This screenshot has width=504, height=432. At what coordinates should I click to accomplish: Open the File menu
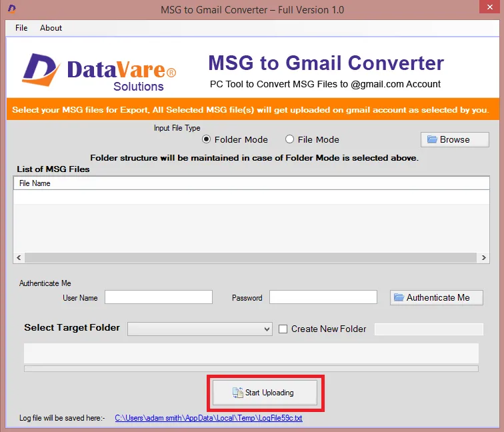pos(21,28)
